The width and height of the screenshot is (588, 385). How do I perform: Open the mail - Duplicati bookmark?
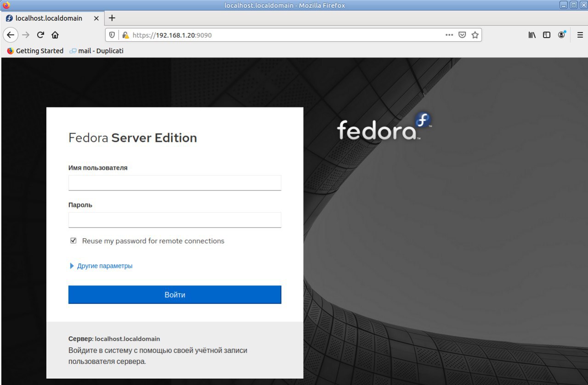point(96,51)
